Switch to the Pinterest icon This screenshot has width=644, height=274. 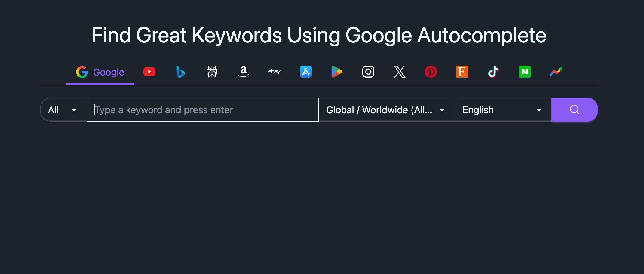click(431, 72)
